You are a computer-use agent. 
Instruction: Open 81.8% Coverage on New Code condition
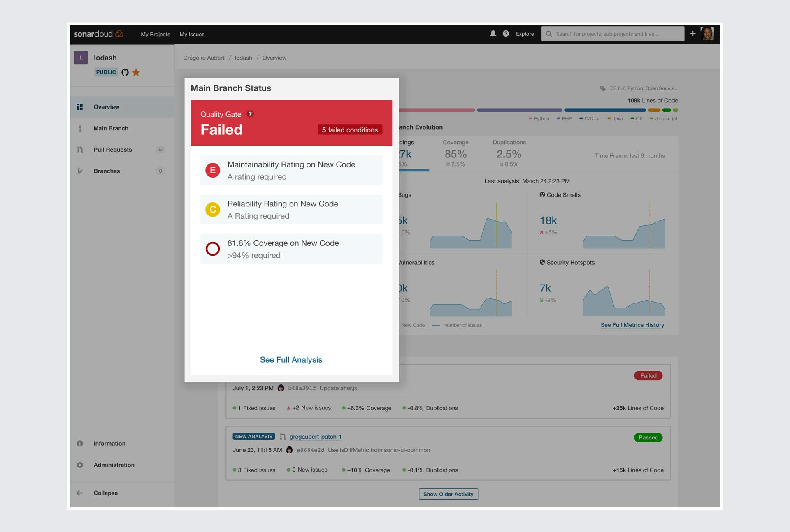291,249
